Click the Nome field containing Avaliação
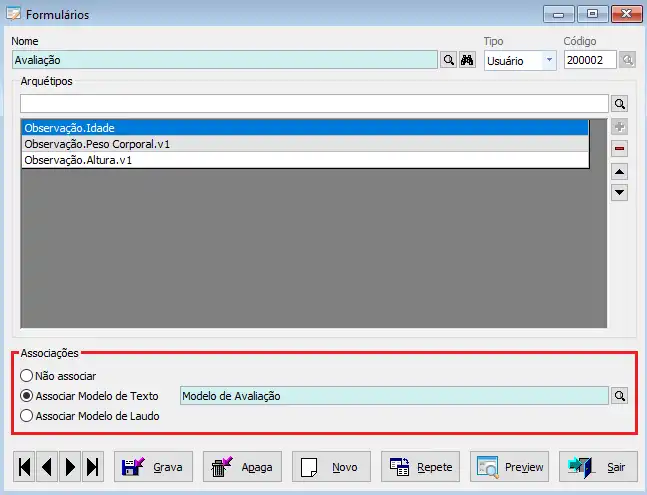647x495 pixels. [x=225, y=60]
